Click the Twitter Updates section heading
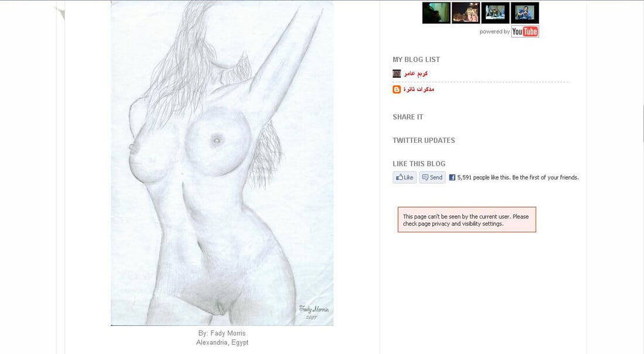Viewport: 644px width, 354px height. point(424,140)
